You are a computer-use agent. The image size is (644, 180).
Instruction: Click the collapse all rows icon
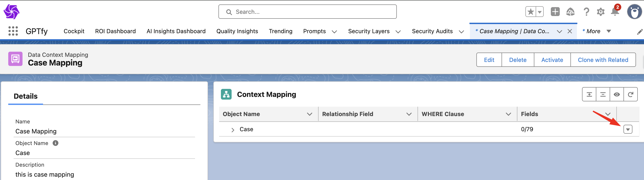(603, 94)
